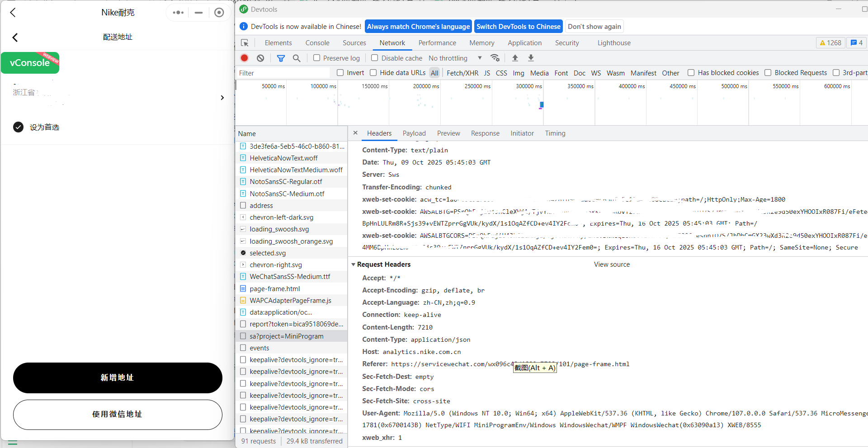Click the network Filter text field
Image resolution: width=868 pixels, height=448 pixels.
tap(283, 73)
